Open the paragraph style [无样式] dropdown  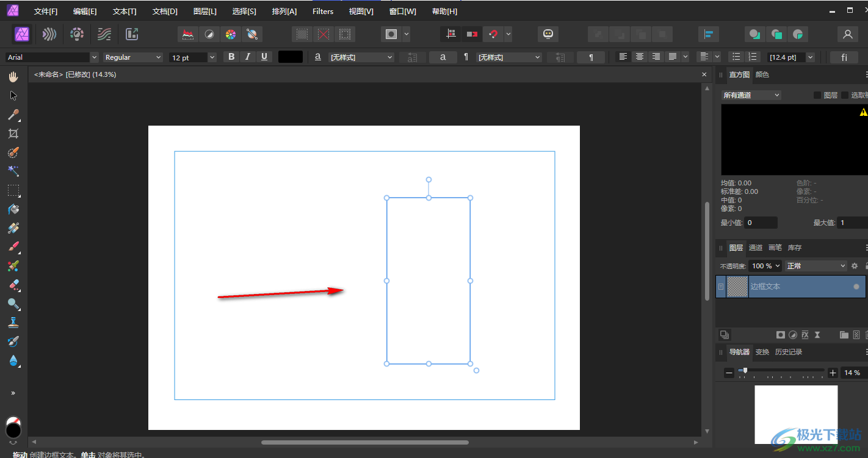point(509,57)
